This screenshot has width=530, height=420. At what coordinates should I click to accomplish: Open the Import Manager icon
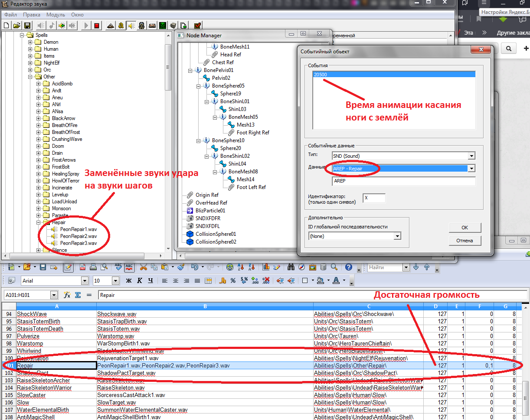tap(183, 26)
